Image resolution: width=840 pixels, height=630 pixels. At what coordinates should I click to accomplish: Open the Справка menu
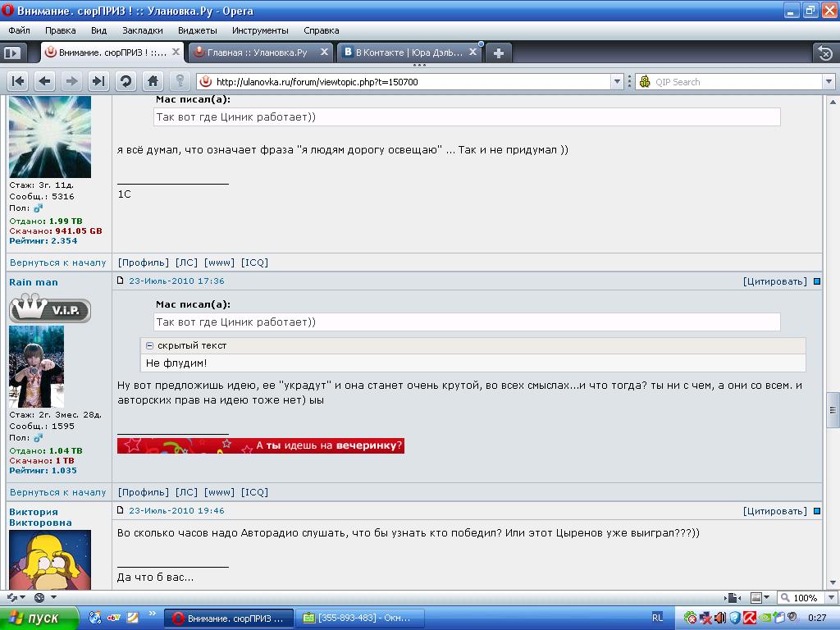(x=321, y=30)
